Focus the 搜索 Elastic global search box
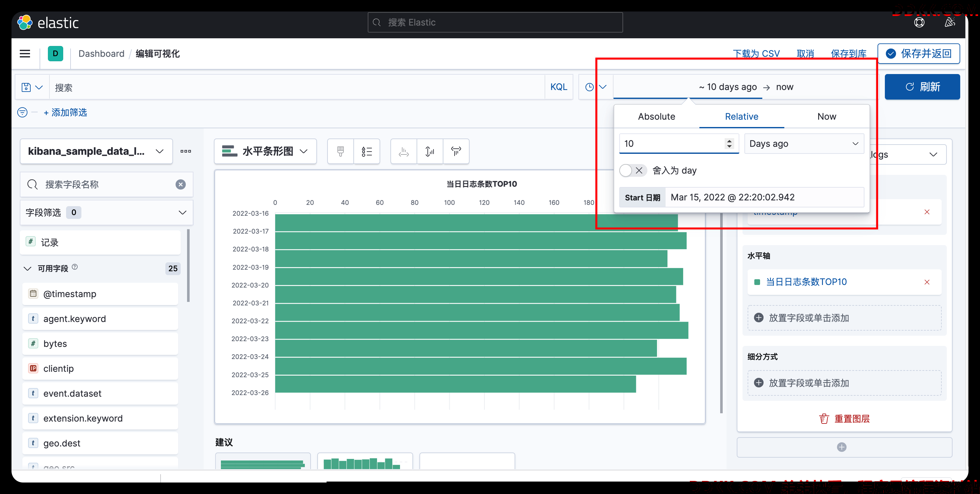Screen dimensions: 980x494 click(x=495, y=22)
